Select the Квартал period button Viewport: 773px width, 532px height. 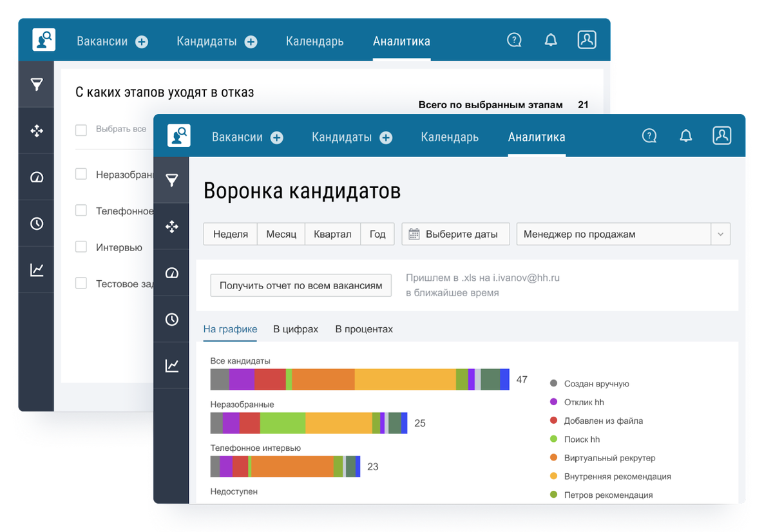click(332, 234)
